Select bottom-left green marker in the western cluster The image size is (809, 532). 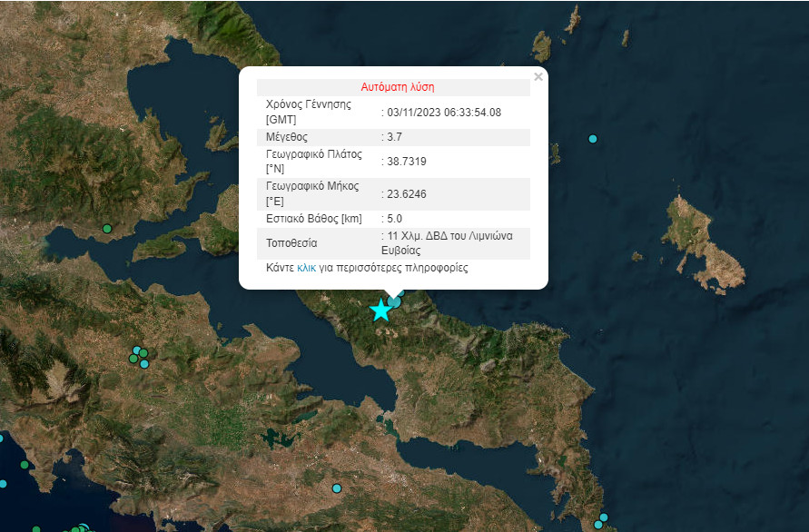133,359
